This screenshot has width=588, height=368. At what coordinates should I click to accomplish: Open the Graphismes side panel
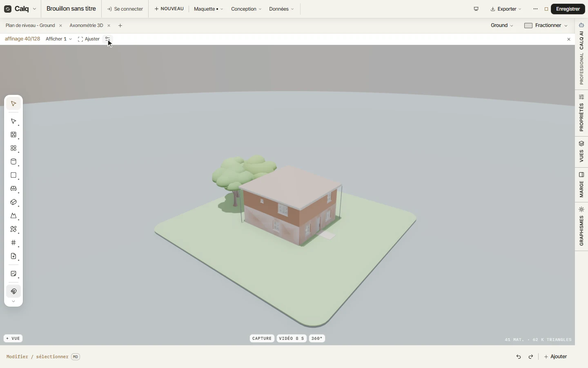click(x=581, y=227)
